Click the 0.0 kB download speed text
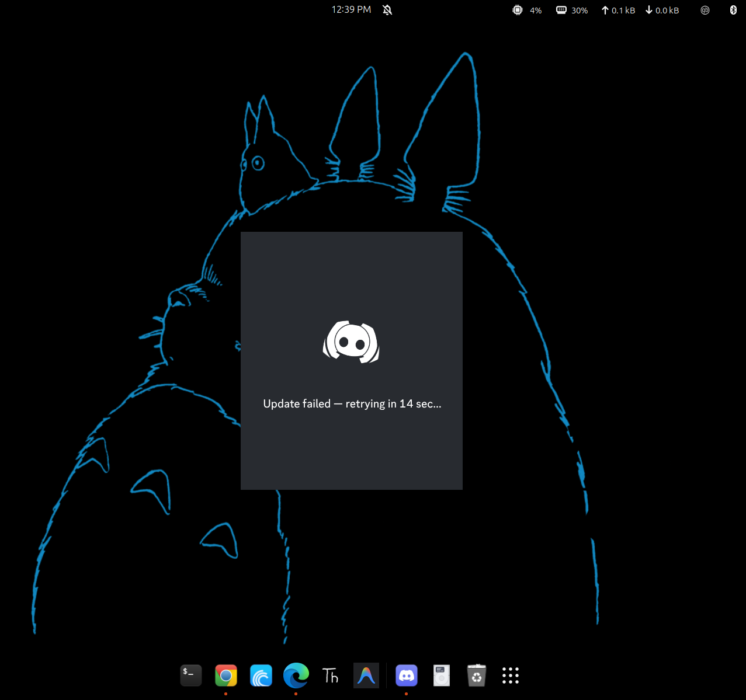The height and width of the screenshot is (700, 746). [x=667, y=11]
